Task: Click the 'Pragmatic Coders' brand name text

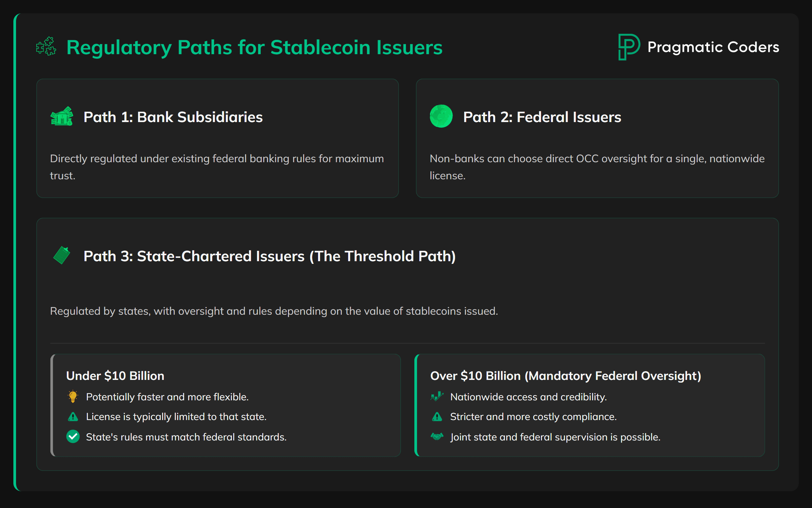Action: [713, 47]
